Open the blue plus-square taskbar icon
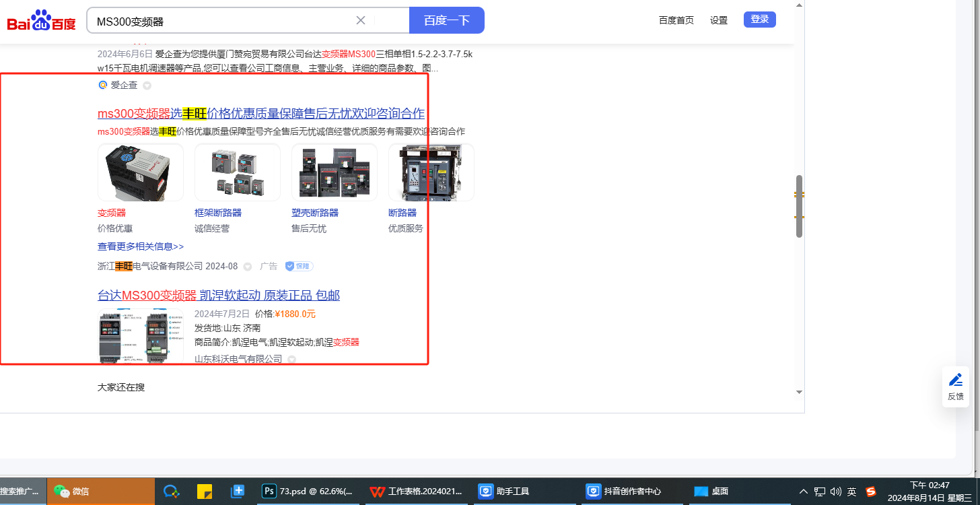The width and height of the screenshot is (980, 505). pyautogui.click(x=238, y=492)
